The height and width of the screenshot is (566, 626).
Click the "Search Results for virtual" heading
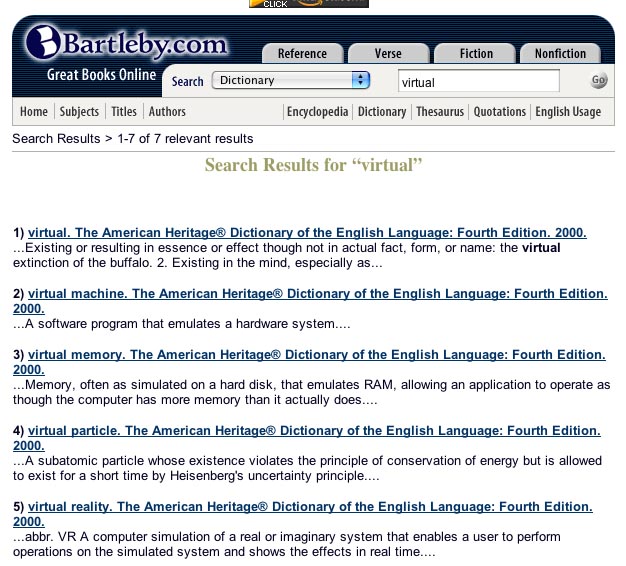click(x=313, y=165)
